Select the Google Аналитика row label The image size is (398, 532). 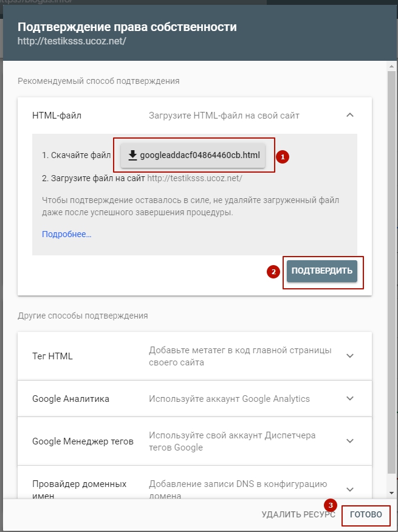click(70, 399)
